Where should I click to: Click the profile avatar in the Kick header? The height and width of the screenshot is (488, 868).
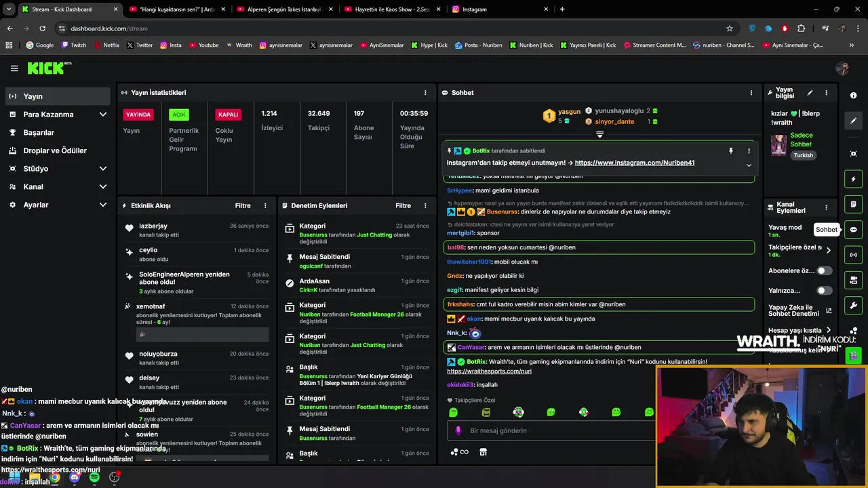[842, 68]
